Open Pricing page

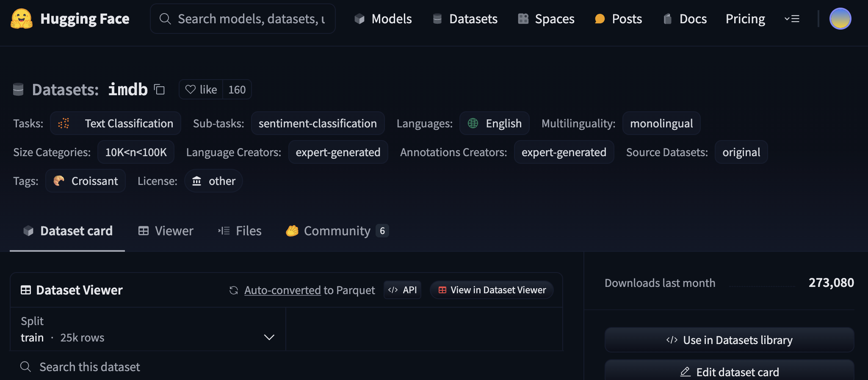pyautogui.click(x=745, y=19)
